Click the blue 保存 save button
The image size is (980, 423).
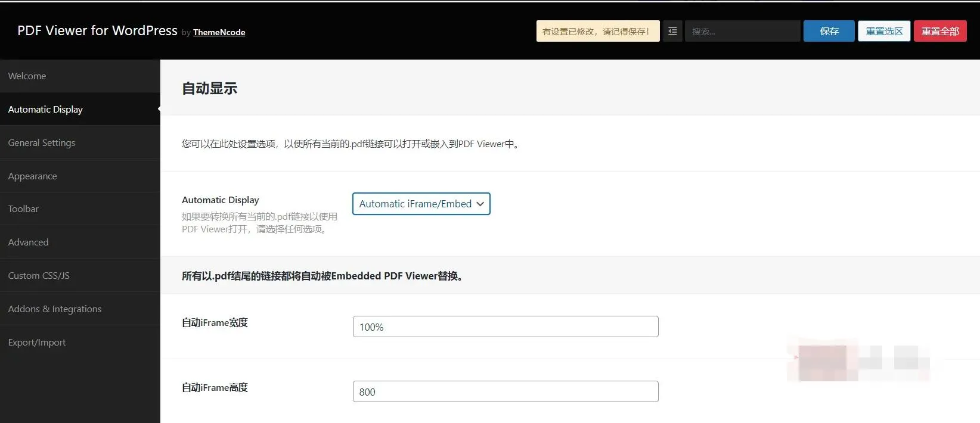829,31
